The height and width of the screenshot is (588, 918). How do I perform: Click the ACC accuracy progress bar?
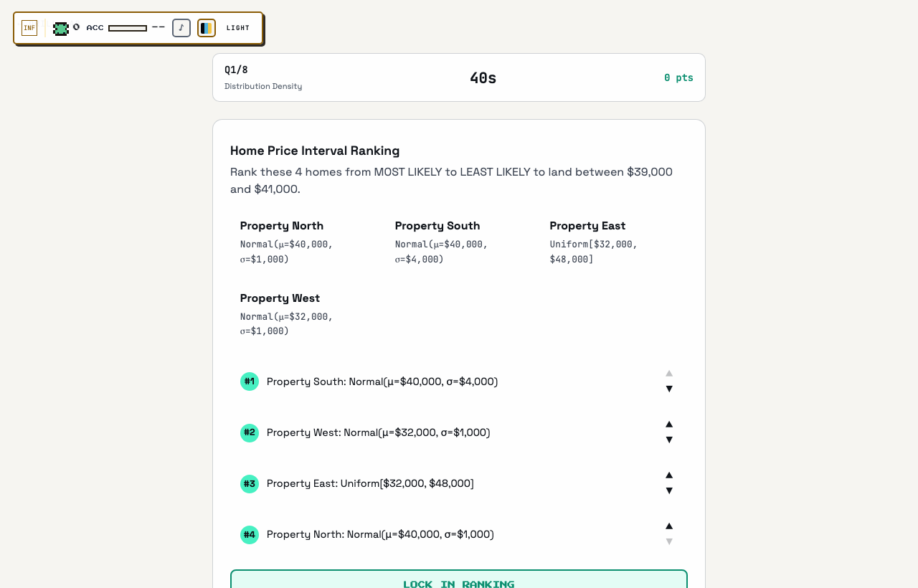point(128,28)
